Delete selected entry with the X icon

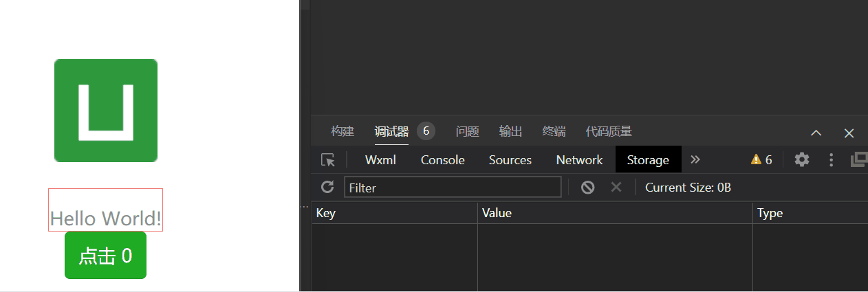pos(616,187)
